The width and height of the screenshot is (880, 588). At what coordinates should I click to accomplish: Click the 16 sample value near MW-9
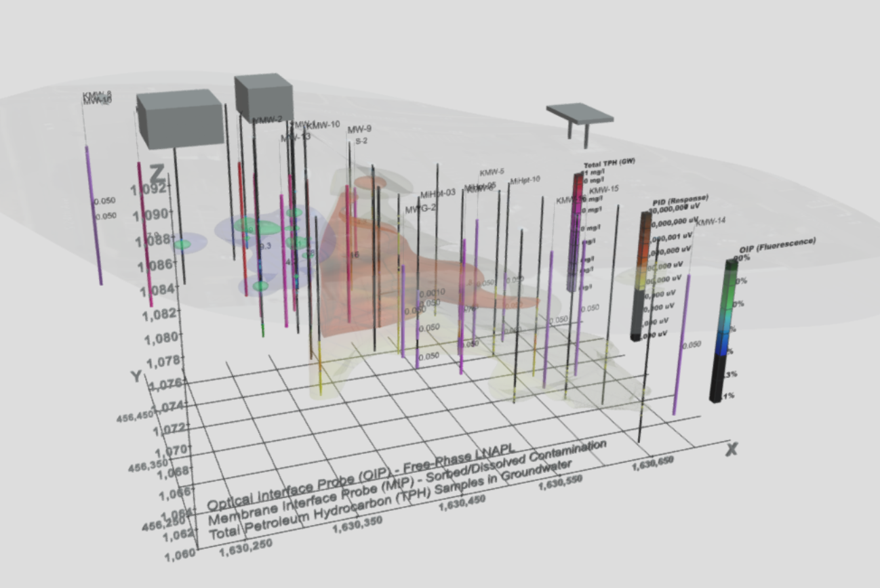pyautogui.click(x=354, y=255)
